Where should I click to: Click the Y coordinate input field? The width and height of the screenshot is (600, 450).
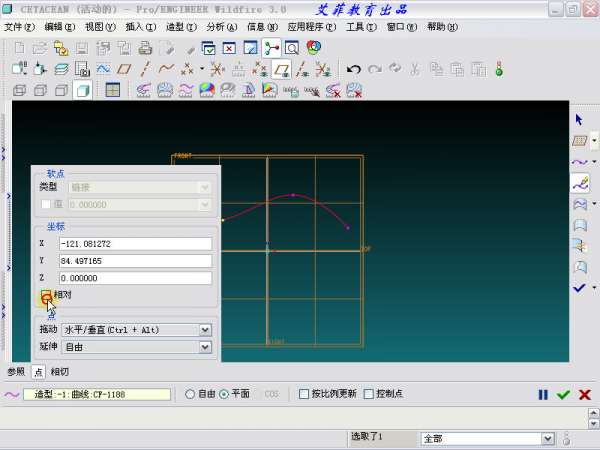coord(135,261)
